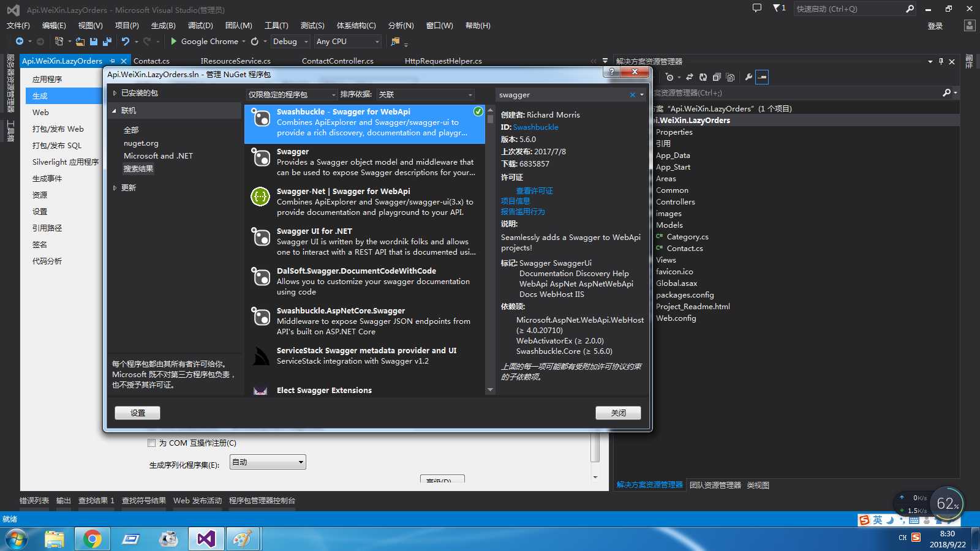This screenshot has width=980, height=551.
Task: Start debugging with the green play arrow
Action: [174, 41]
